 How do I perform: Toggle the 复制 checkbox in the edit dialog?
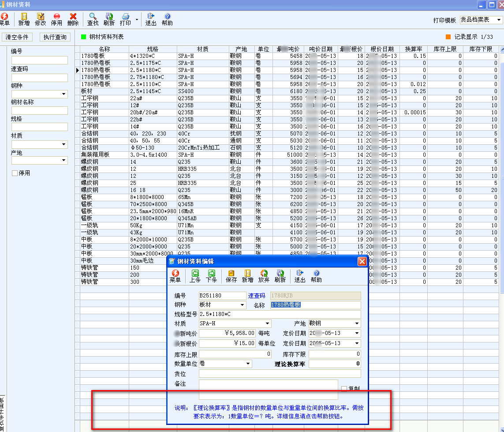[344, 389]
